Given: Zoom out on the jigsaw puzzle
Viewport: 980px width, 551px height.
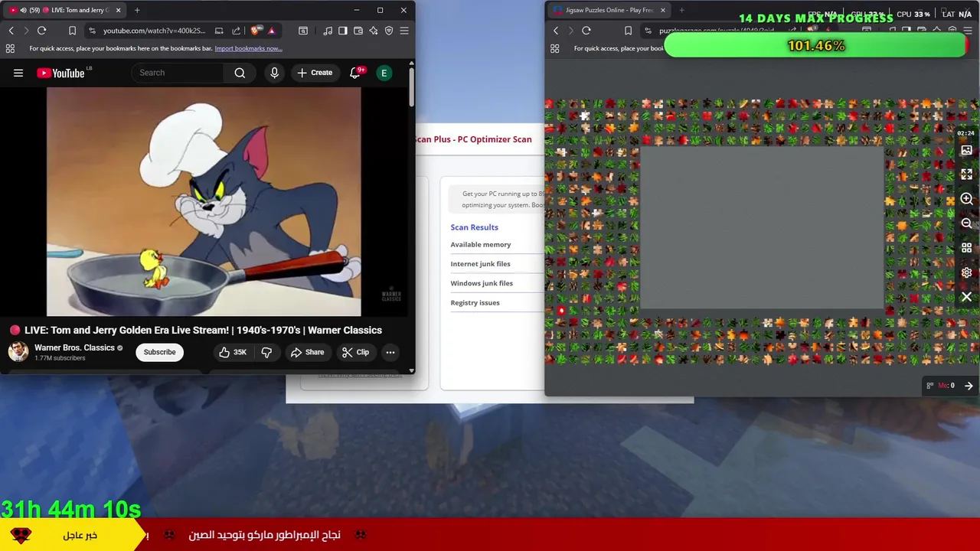Looking at the screenshot, I should (966, 223).
